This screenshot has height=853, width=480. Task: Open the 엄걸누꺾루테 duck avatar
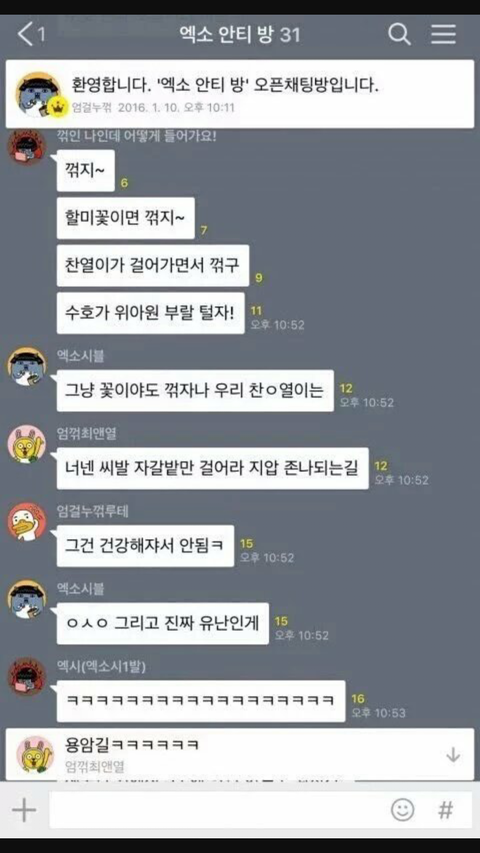coord(27,522)
